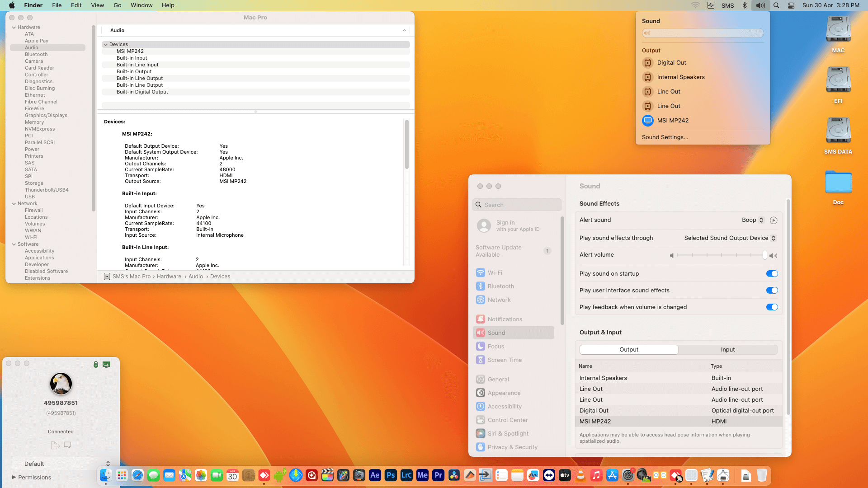The width and height of the screenshot is (868, 488).
Task: Adjust the Alert volume slider
Action: click(722, 255)
